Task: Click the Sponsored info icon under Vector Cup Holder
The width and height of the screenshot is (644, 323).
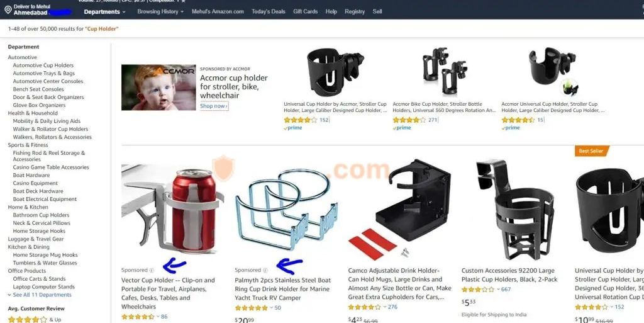Action: pos(152,270)
